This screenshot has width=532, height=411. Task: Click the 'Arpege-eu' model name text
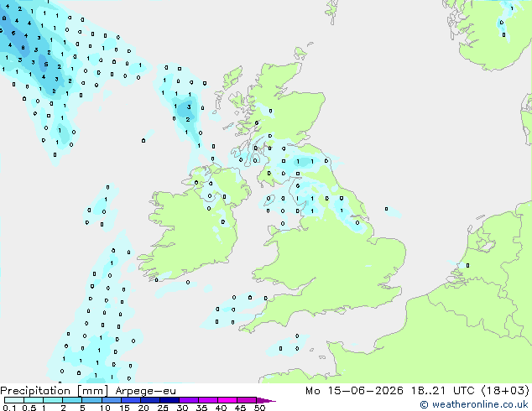145,391
